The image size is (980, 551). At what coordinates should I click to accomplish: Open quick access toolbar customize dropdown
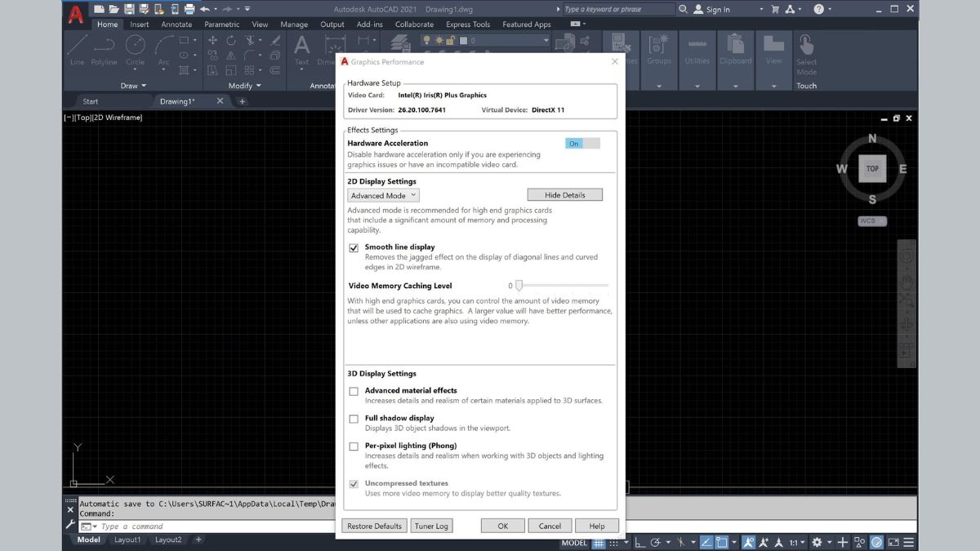click(248, 9)
